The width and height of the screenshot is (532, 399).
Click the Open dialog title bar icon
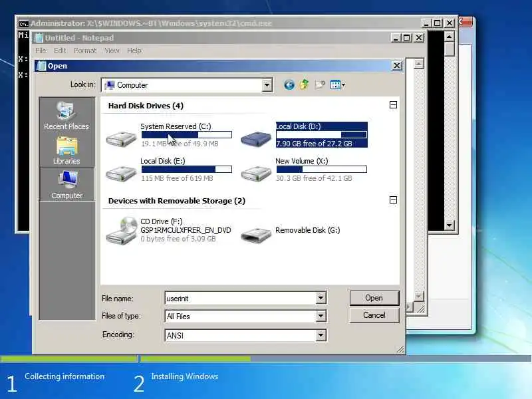coord(41,66)
